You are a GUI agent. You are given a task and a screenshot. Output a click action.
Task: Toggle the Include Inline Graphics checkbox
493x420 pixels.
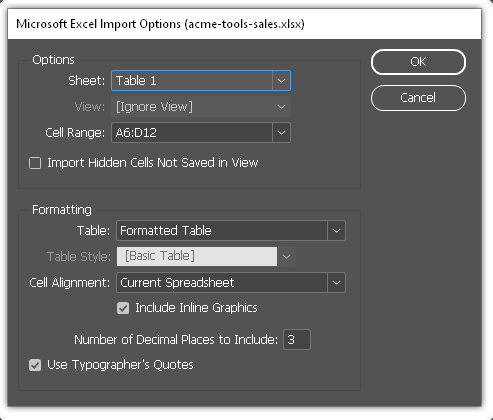point(123,308)
